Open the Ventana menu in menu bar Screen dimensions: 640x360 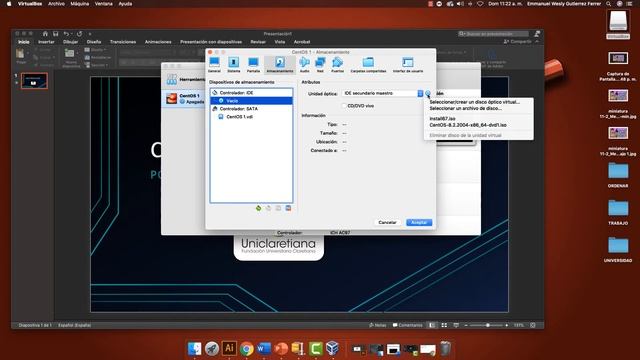(x=104, y=4)
